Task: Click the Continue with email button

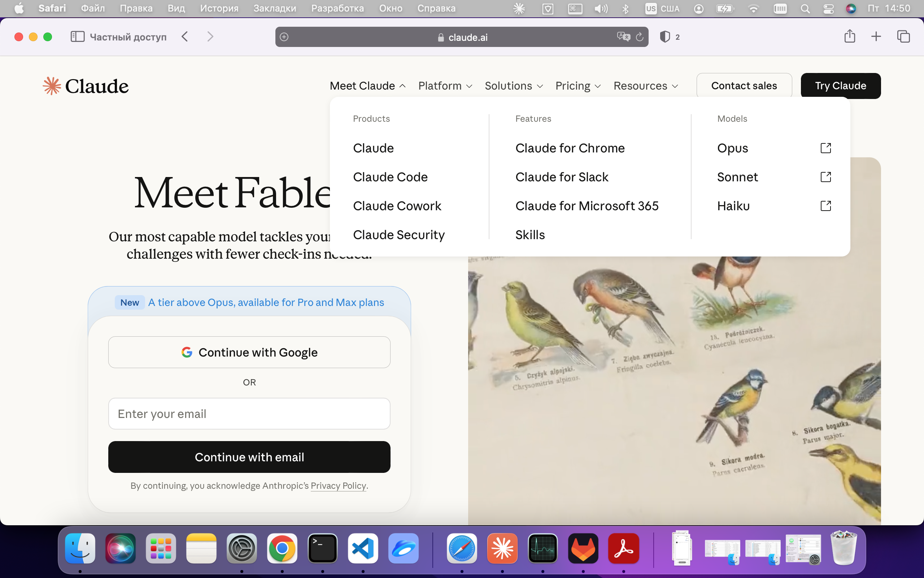Action: [x=249, y=457]
